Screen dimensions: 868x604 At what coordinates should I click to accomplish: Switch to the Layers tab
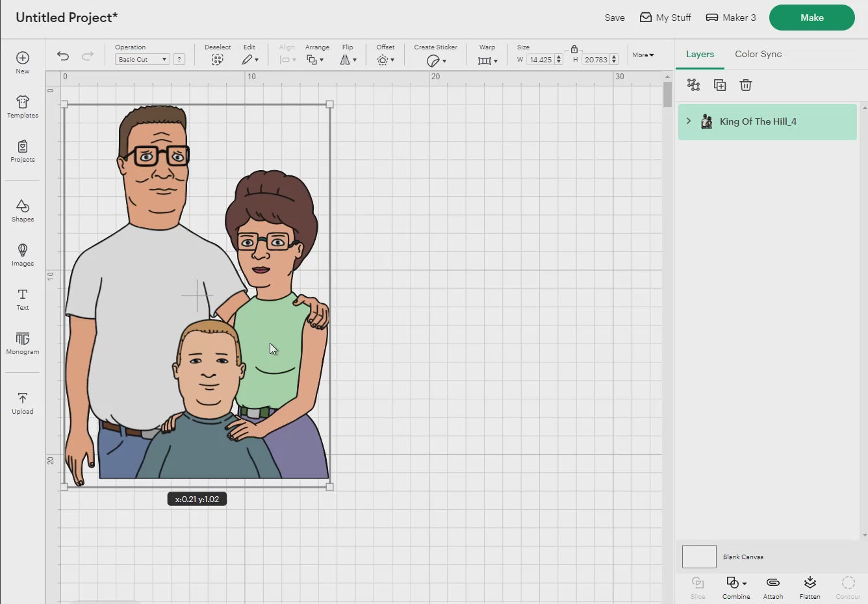pos(700,54)
